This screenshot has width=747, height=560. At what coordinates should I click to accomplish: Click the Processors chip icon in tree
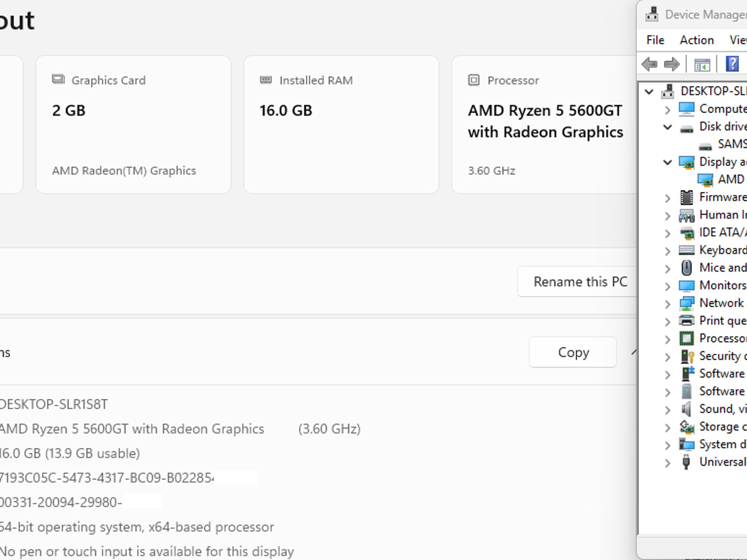[686, 339]
